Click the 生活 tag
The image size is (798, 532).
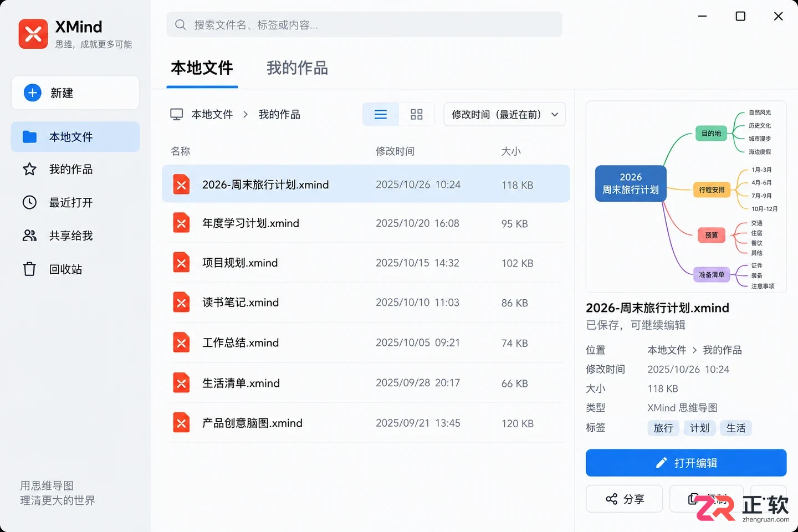click(736, 428)
